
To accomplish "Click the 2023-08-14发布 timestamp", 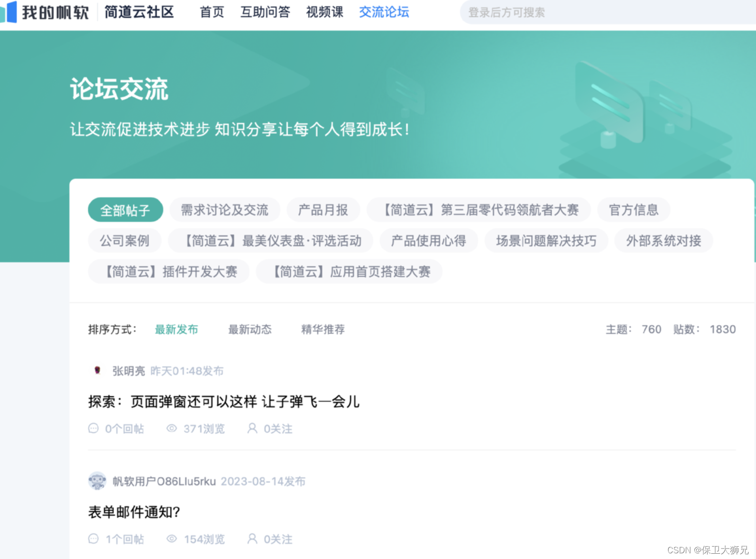I will [x=263, y=481].
